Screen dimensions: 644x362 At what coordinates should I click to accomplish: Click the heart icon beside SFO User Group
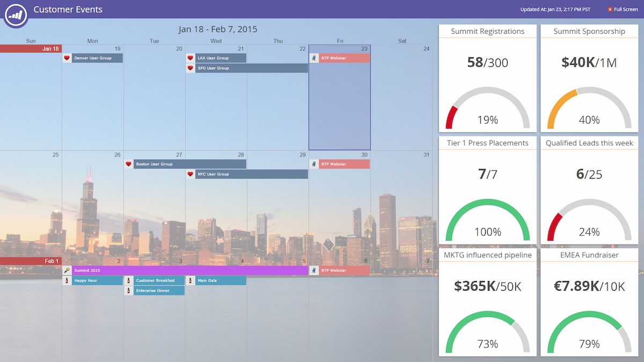(190, 68)
